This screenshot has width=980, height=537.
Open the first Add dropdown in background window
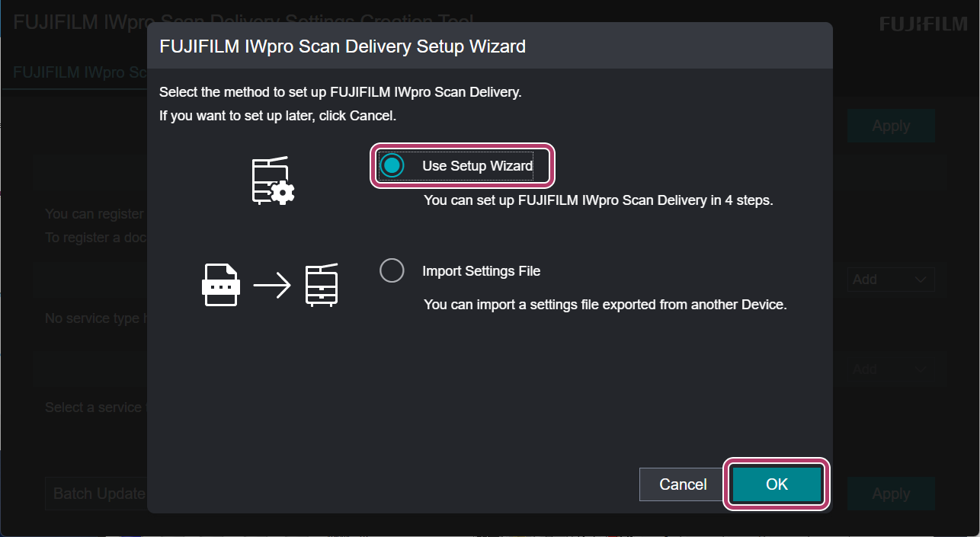point(891,280)
